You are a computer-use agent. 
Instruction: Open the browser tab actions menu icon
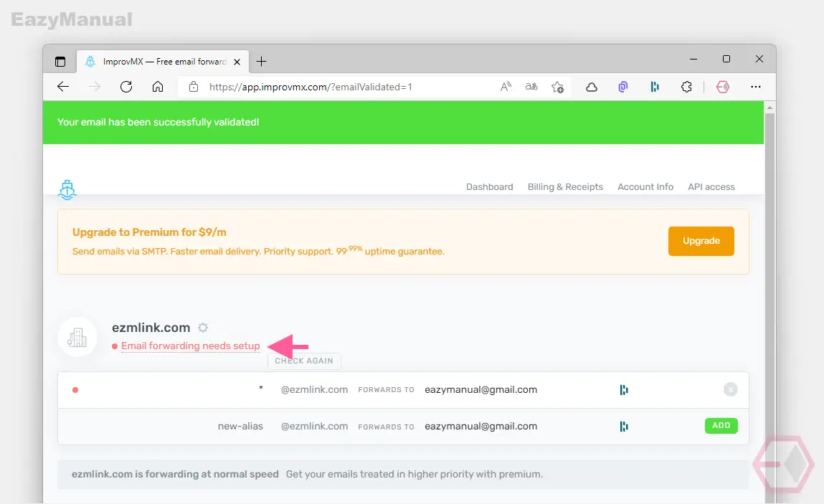point(60,62)
